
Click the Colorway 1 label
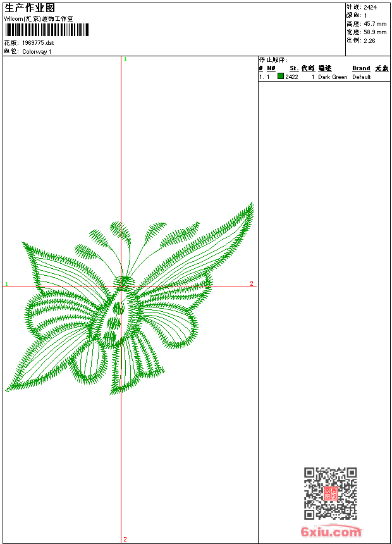(x=37, y=51)
